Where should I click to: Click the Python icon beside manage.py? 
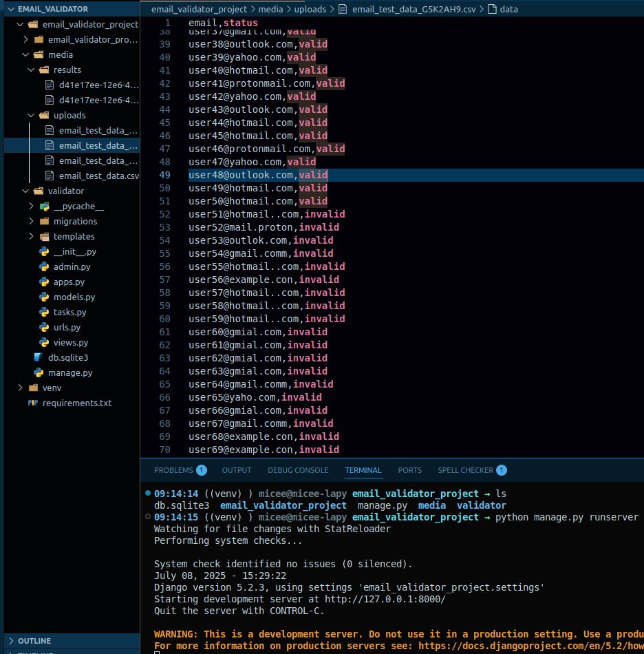[39, 373]
